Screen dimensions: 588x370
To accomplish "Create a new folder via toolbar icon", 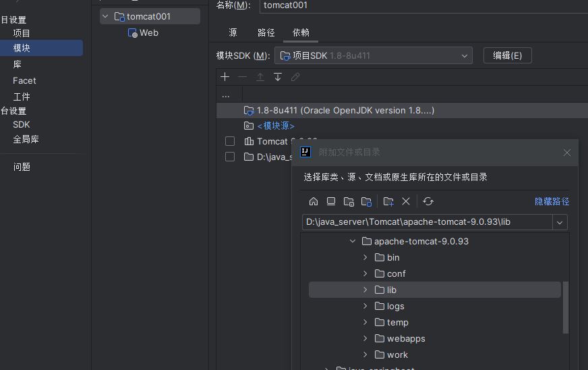I will (x=388, y=201).
